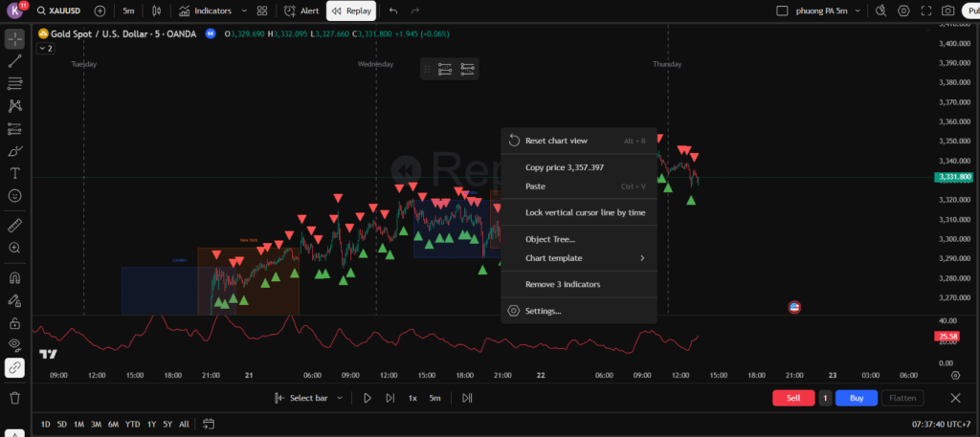
Task: Expand the Indicators favorites dropdown arrow
Action: coord(244,11)
